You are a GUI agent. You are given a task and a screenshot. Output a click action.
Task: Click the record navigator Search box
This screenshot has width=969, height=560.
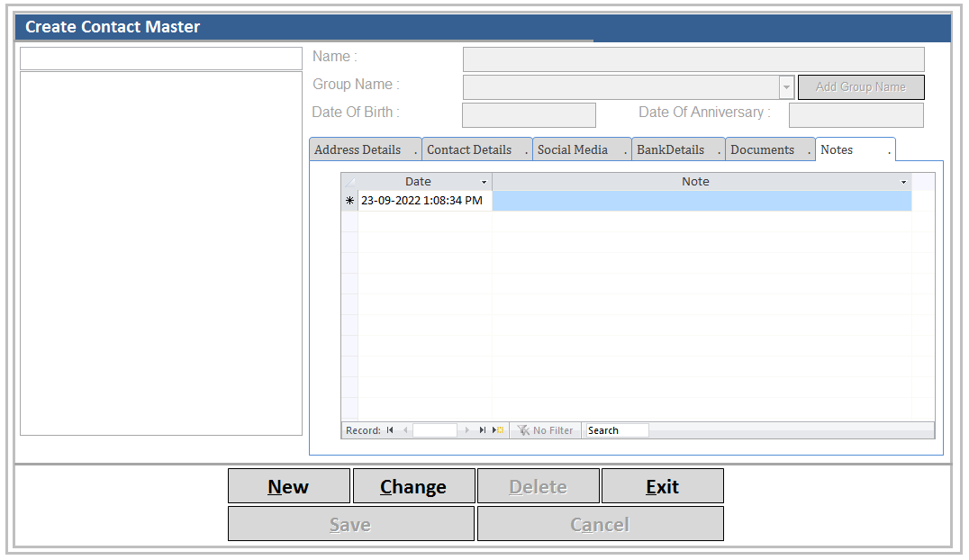[615, 430]
